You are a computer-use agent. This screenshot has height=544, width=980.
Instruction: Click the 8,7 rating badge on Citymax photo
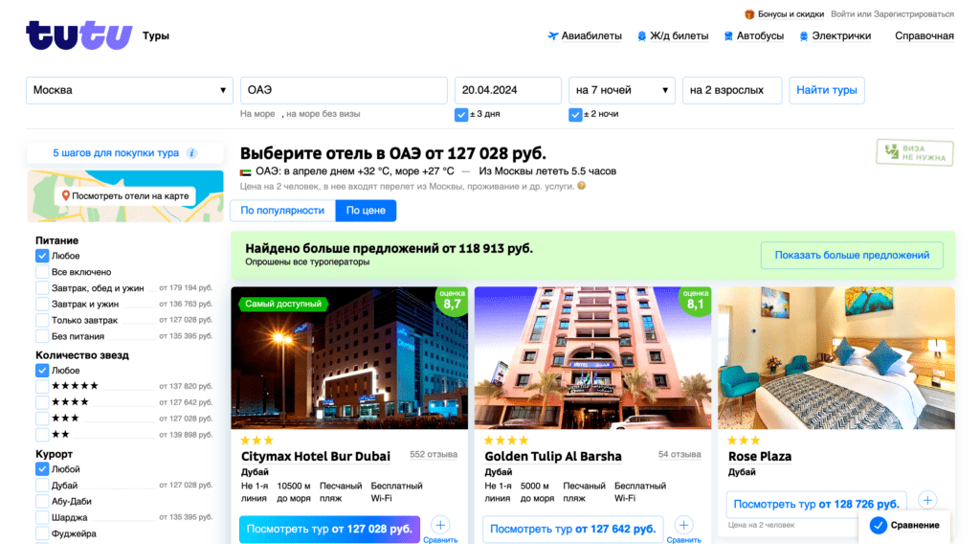tap(452, 301)
